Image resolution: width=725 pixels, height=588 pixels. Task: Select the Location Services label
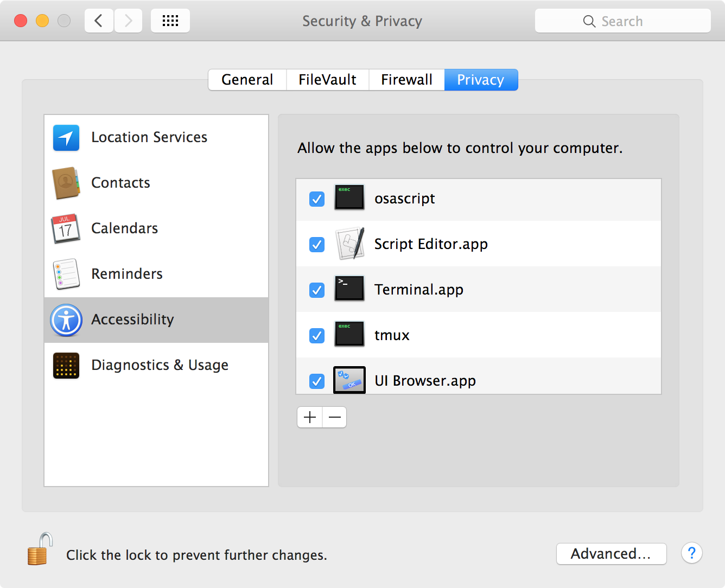pyautogui.click(x=149, y=137)
